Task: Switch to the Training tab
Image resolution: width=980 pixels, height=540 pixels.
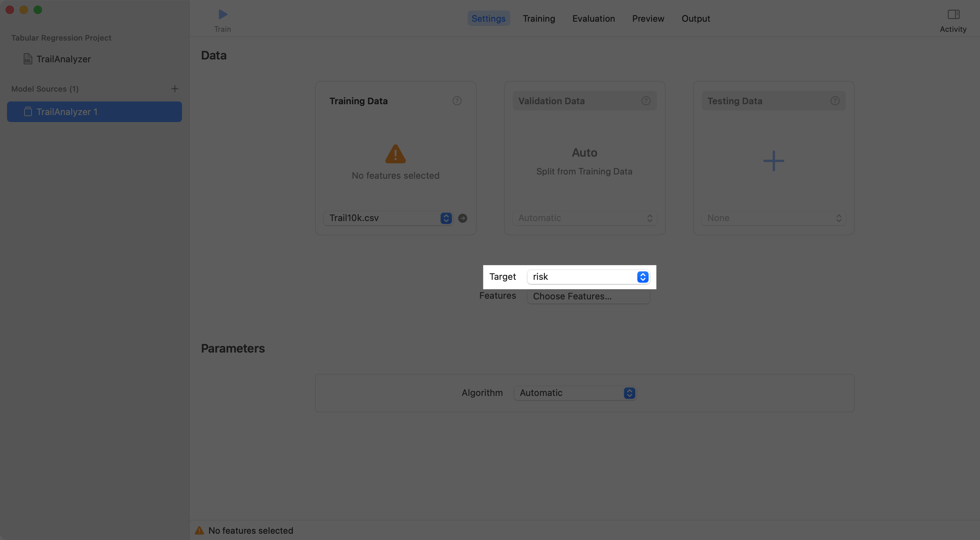Action: (539, 18)
